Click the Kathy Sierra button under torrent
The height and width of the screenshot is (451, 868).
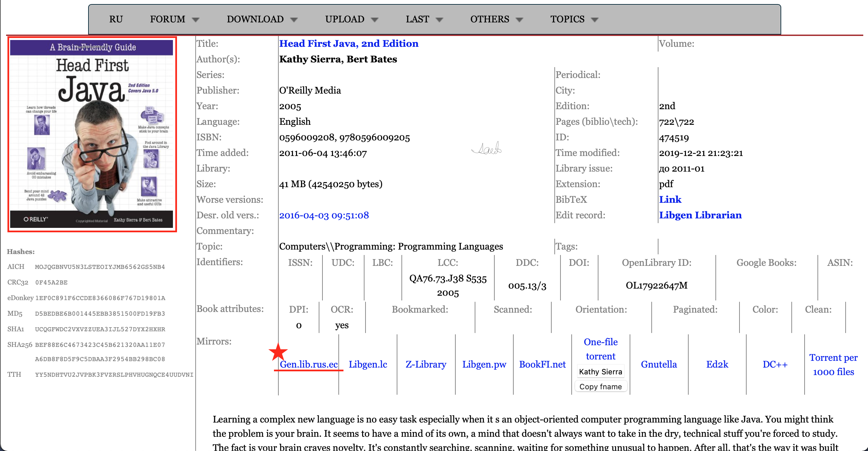(x=600, y=372)
